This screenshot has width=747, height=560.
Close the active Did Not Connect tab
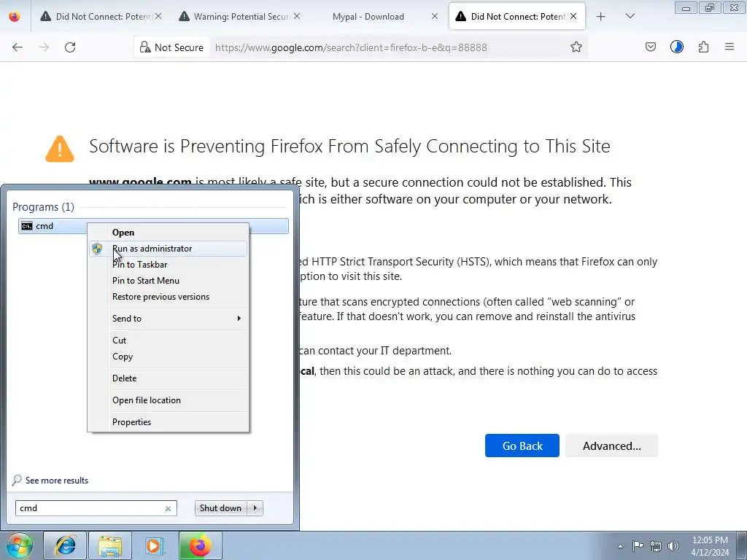(573, 17)
